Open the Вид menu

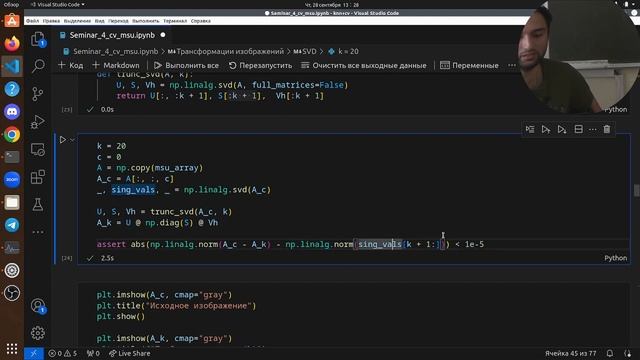pyautogui.click(x=100, y=21)
